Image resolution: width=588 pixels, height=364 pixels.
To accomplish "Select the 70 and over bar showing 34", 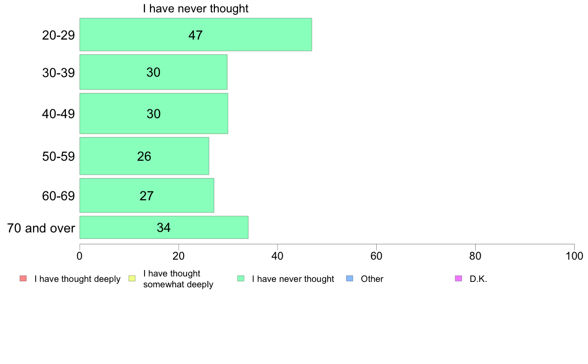I will [x=164, y=227].
